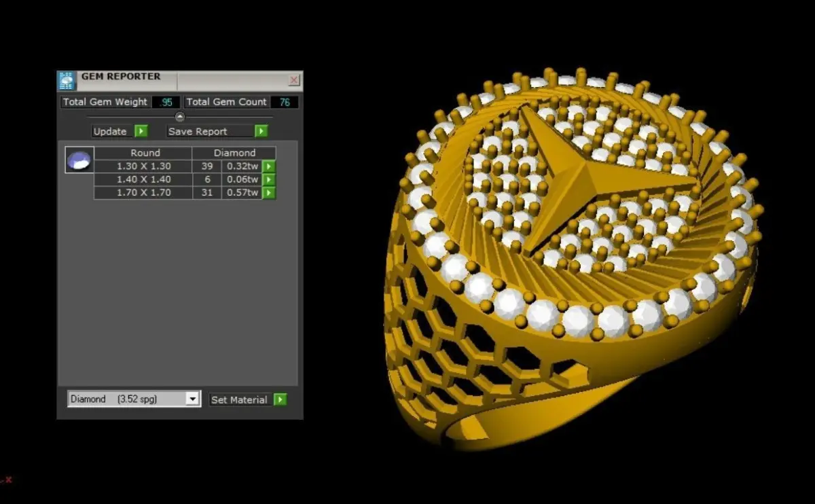The image size is (815, 504).
Task: Click the green arrow beside Set Material
Action: [280, 399]
